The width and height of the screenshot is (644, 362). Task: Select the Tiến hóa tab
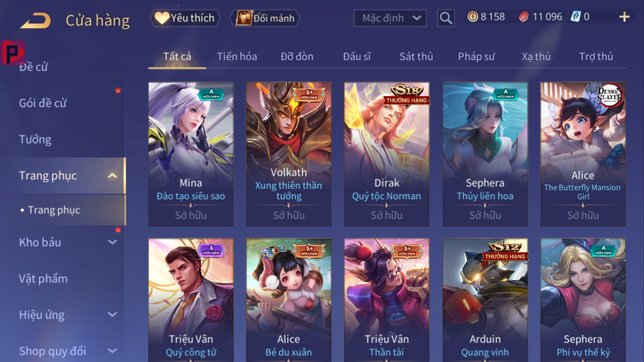(237, 56)
